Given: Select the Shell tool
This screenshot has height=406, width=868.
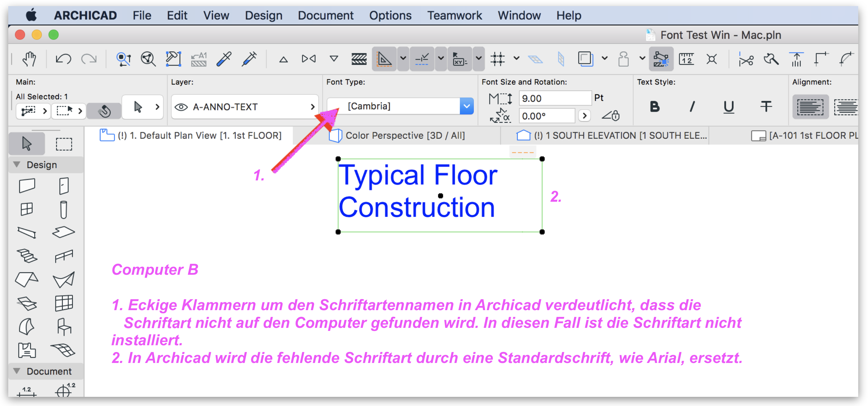Looking at the screenshot, I should click(x=64, y=279).
